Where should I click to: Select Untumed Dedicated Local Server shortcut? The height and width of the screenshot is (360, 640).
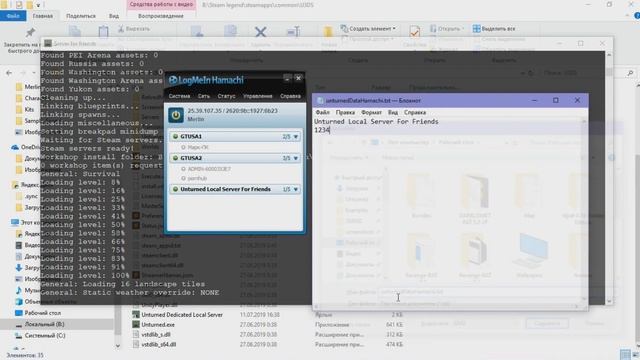178,315
